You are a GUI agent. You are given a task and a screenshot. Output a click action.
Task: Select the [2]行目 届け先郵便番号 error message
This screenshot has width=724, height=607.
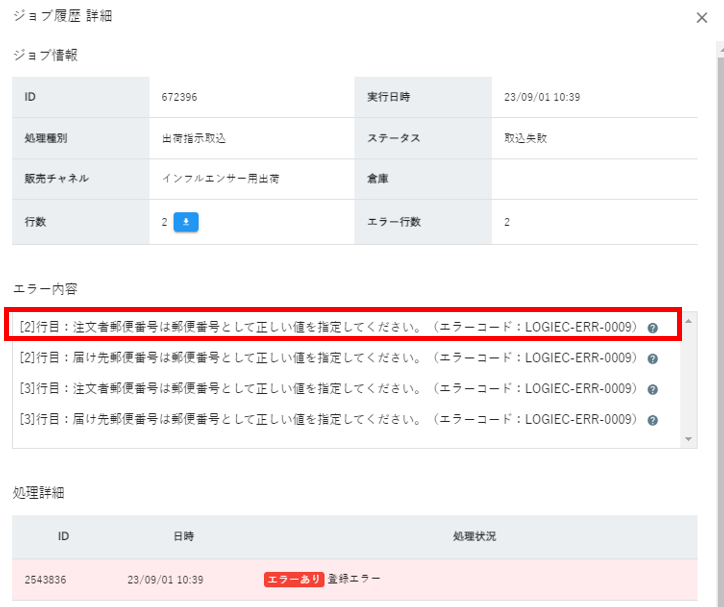pyautogui.click(x=328, y=358)
